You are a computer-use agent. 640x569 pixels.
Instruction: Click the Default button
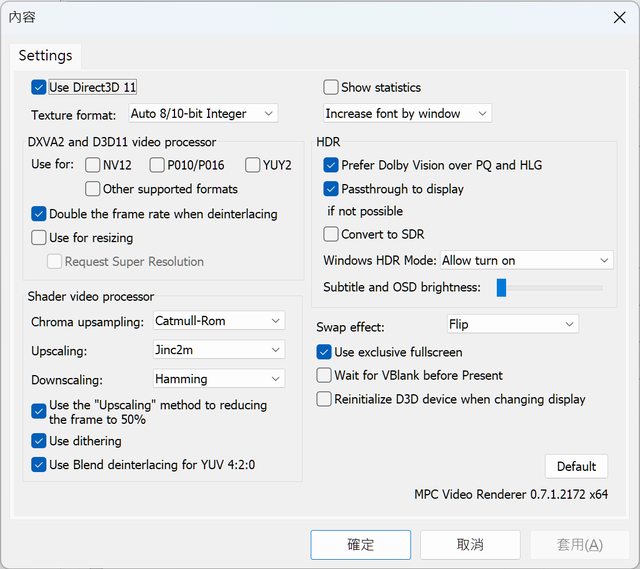click(576, 466)
